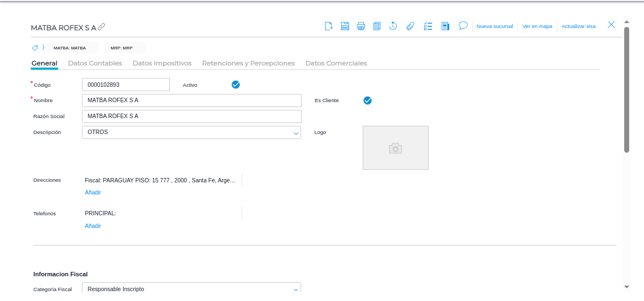Click the Nombre input field

click(192, 101)
